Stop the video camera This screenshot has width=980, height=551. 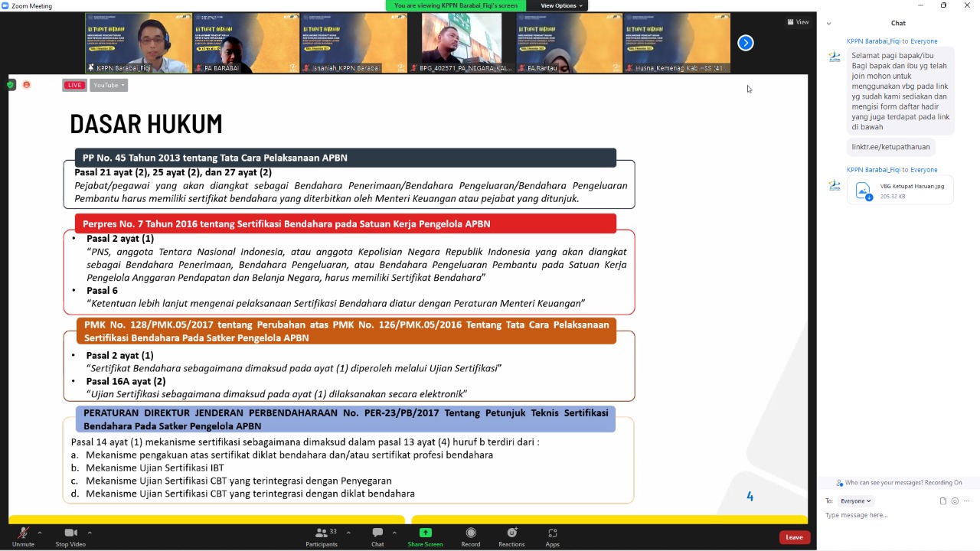(70, 536)
